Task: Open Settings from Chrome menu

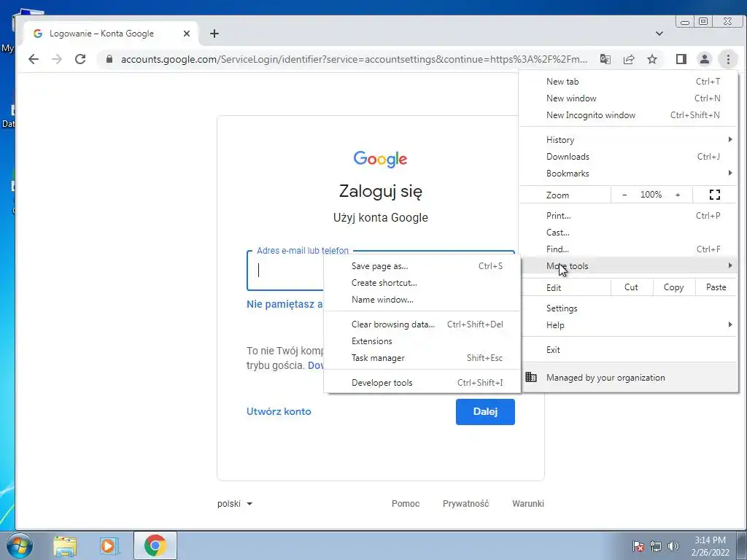Action: (x=628, y=308)
